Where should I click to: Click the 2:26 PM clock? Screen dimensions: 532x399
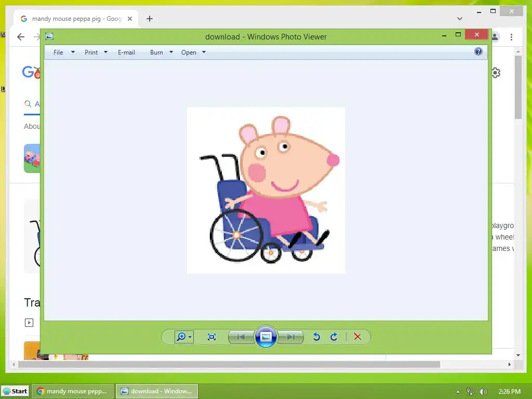509,392
